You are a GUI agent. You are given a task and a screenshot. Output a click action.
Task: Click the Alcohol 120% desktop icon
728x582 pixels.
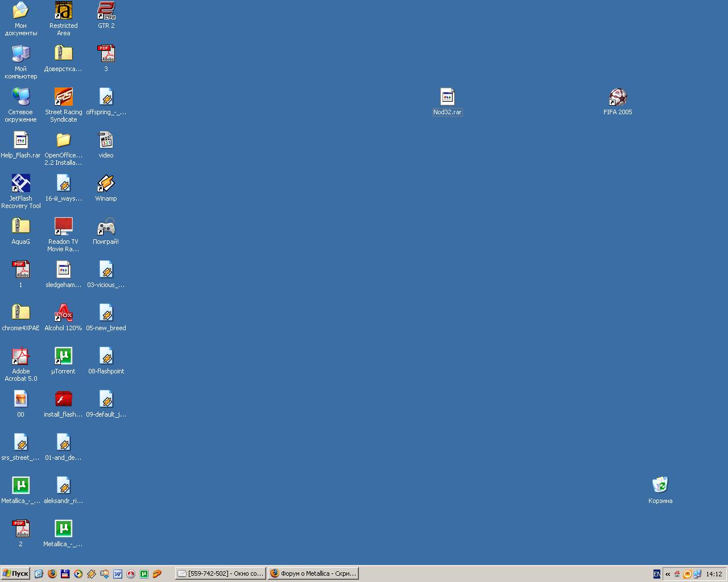click(x=63, y=314)
